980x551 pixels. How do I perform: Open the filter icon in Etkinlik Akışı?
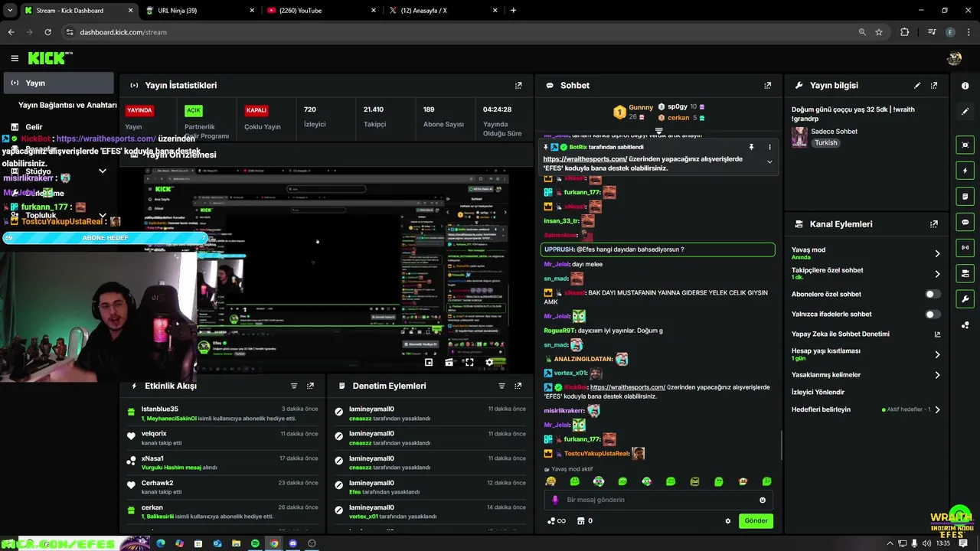(x=294, y=386)
